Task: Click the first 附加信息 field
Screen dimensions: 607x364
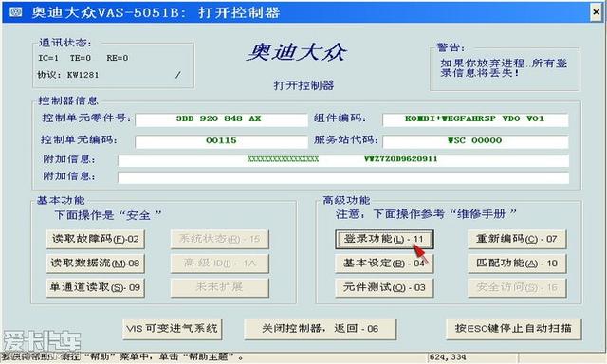Action: tap(343, 160)
